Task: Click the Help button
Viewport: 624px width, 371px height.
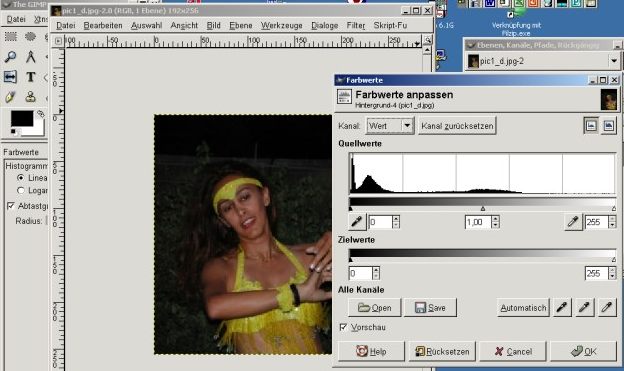Action: click(371, 351)
